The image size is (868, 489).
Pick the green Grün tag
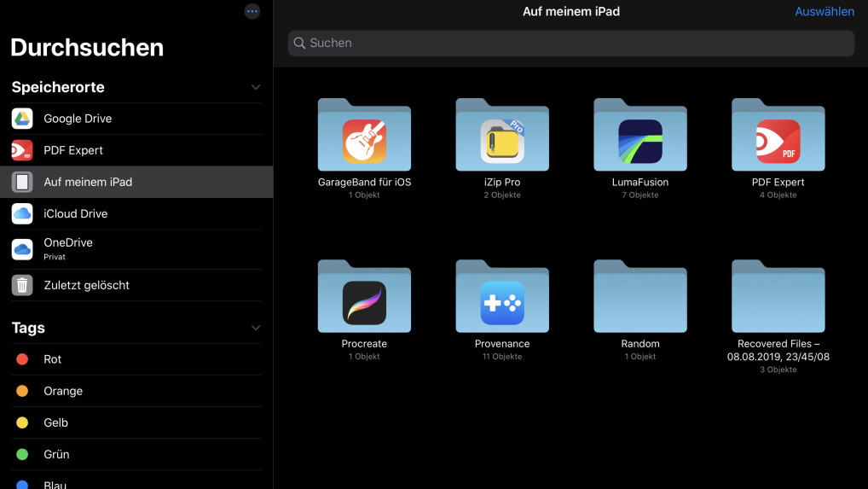(56, 454)
